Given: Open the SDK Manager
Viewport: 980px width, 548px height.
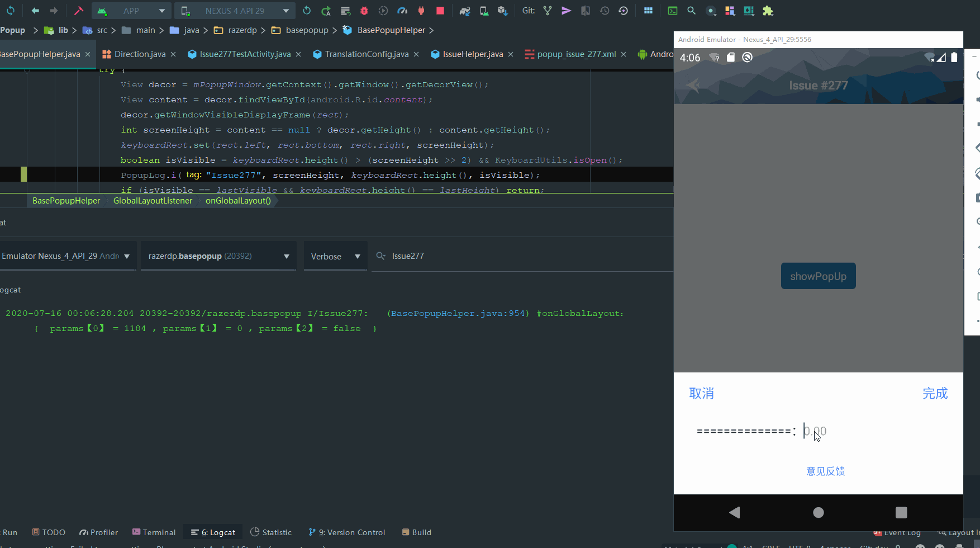Looking at the screenshot, I should 502,11.
